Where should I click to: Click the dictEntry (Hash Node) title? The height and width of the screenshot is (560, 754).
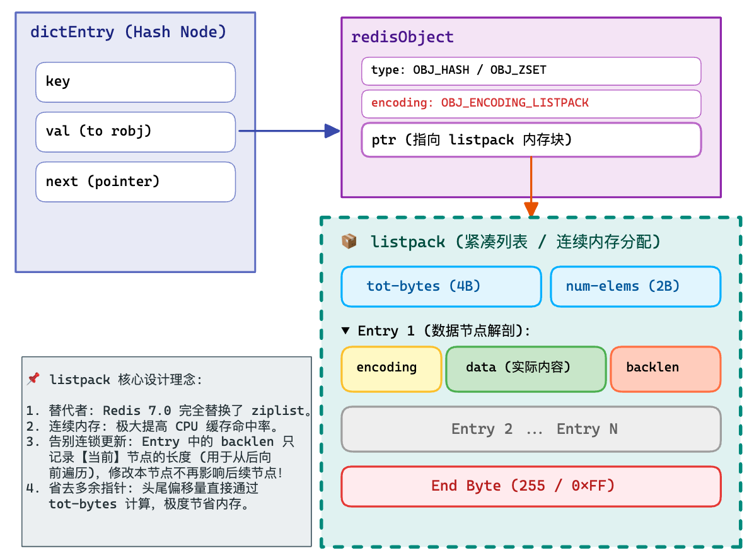128,32
